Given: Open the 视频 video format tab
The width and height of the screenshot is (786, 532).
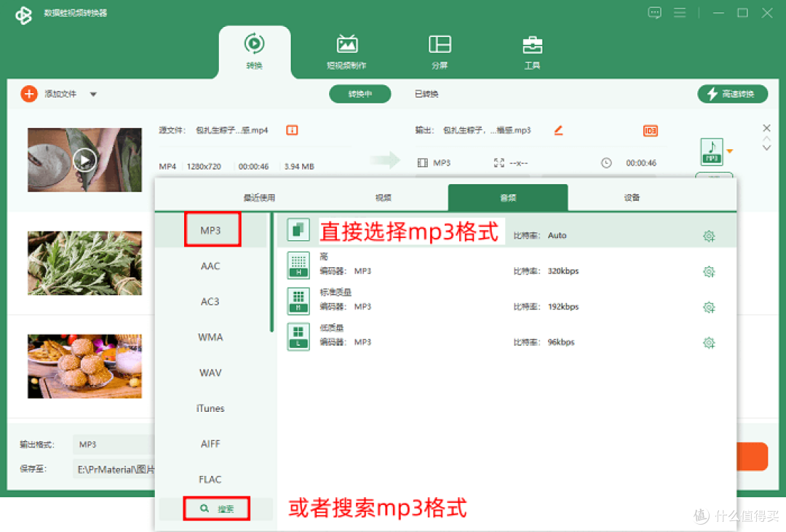Looking at the screenshot, I should coord(384,197).
